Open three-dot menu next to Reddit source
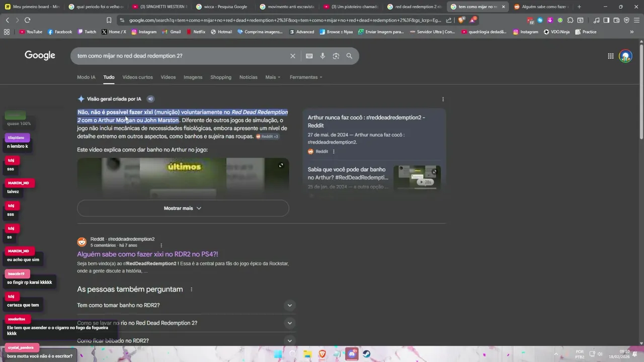 coord(334,151)
